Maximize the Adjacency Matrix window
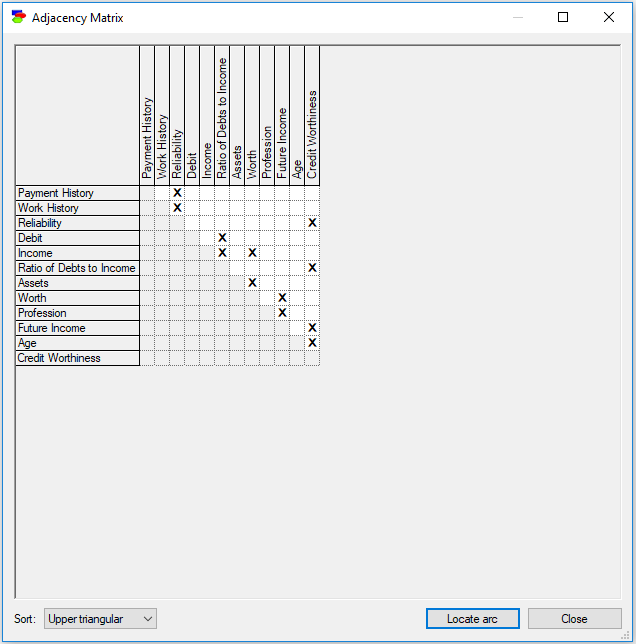636x644 pixels. [x=563, y=17]
